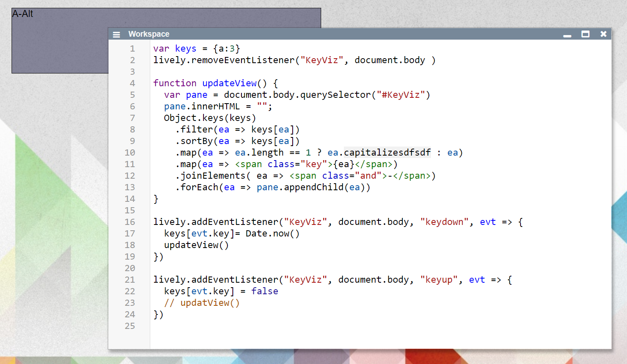Click the "keyup" string literal
This screenshot has width=627, height=364.
pos(439,280)
